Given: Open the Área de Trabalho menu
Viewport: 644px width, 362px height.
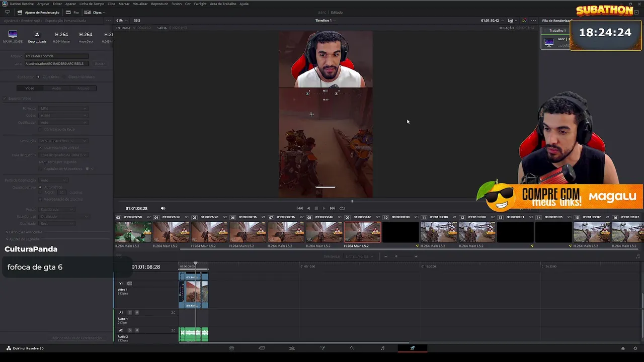Looking at the screenshot, I should [223, 4].
